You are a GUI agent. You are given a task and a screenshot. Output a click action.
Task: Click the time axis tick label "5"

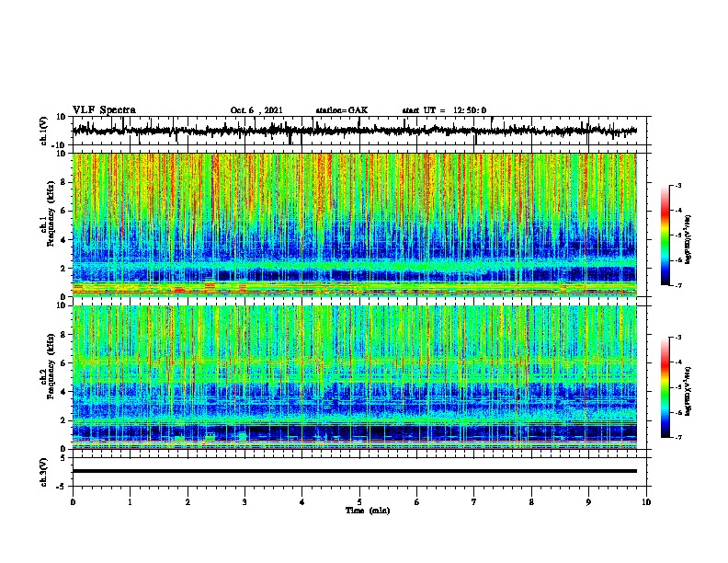[x=359, y=502]
